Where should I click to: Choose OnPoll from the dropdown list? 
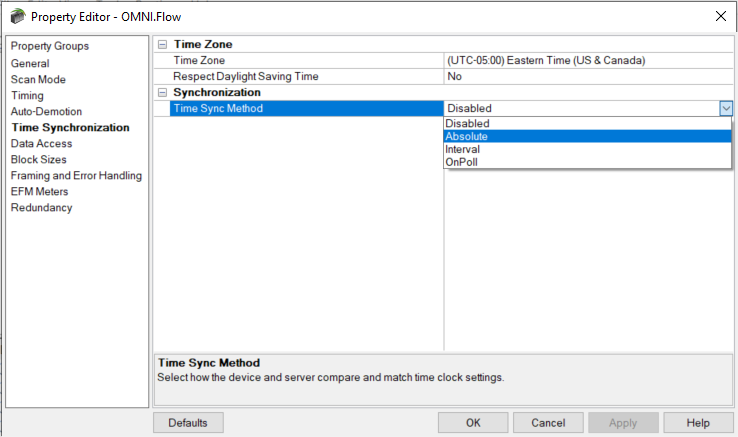pyautogui.click(x=587, y=162)
